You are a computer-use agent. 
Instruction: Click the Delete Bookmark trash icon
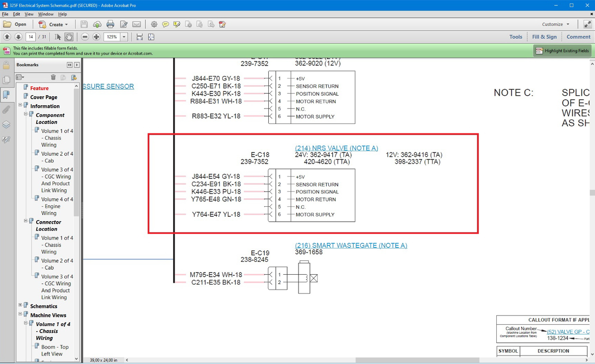54,77
